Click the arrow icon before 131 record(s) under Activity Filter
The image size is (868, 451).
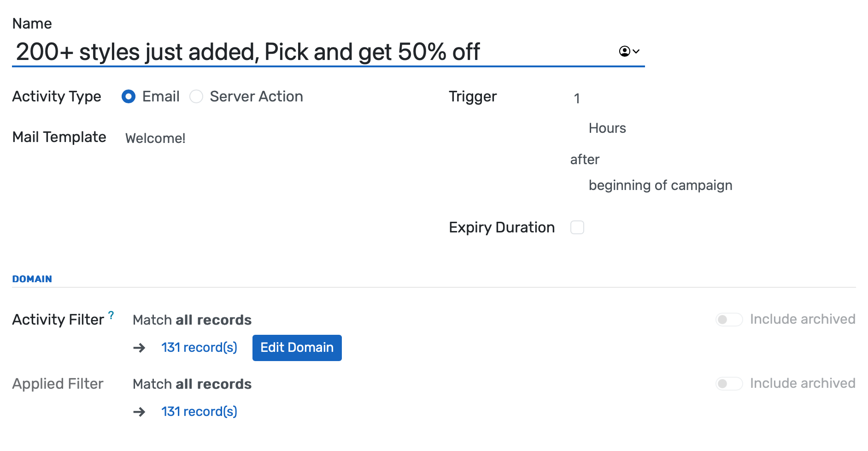139,348
